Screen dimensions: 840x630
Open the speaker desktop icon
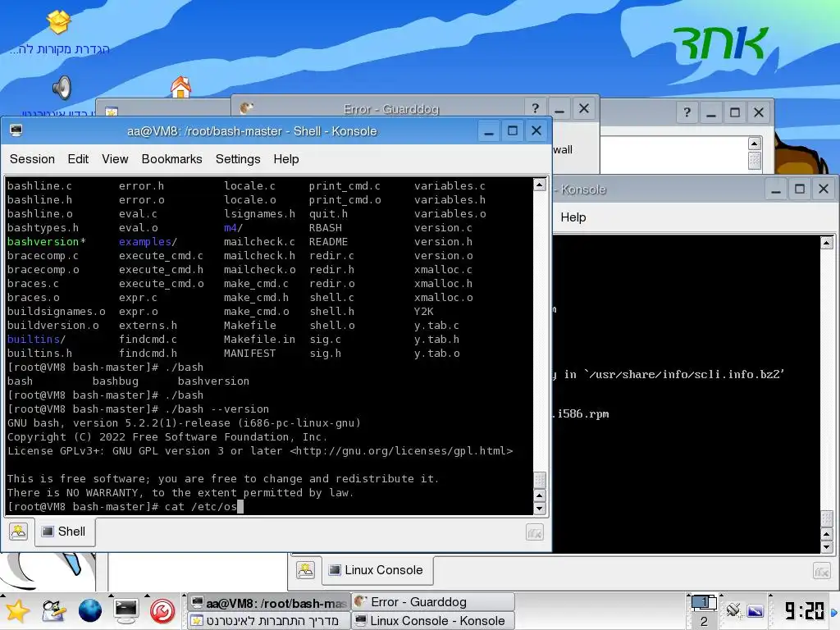[62, 88]
